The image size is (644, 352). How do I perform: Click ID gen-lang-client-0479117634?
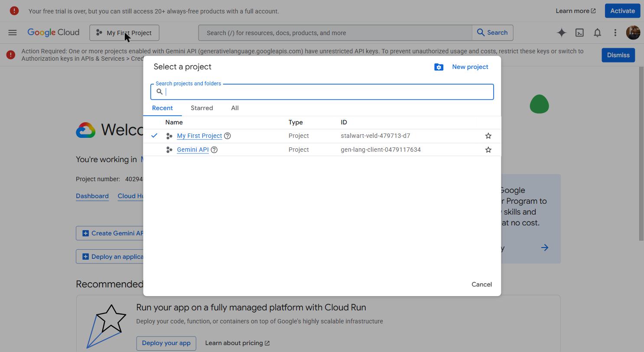click(x=381, y=150)
